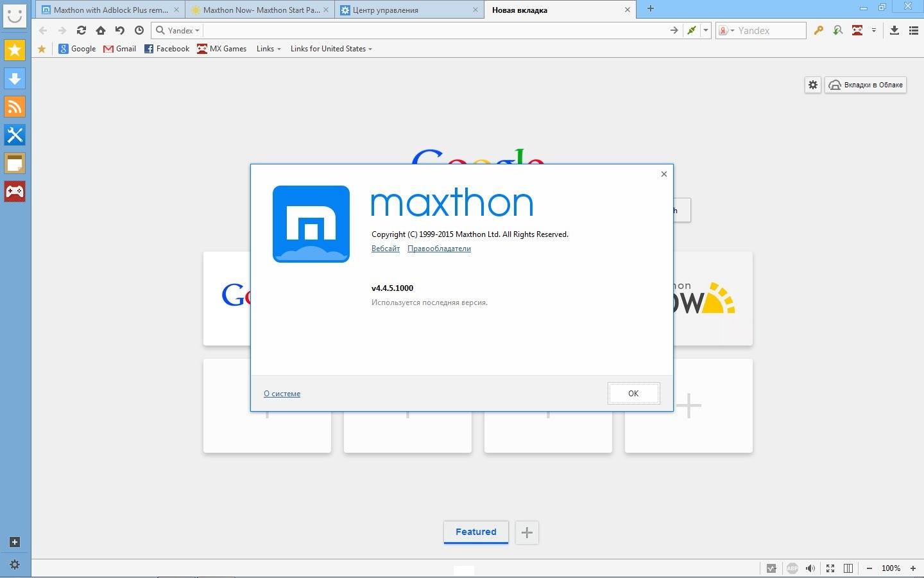Open the RSS feed reader in the sidebar
The image size is (924, 578).
15,107
